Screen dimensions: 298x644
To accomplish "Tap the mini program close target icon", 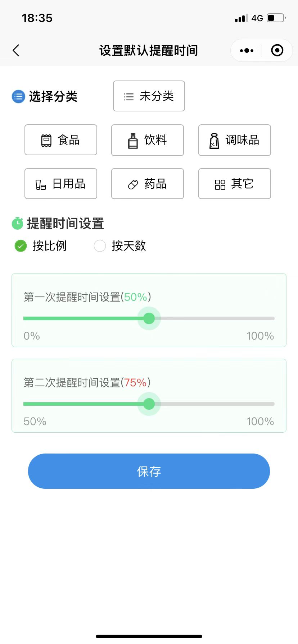I will (277, 51).
